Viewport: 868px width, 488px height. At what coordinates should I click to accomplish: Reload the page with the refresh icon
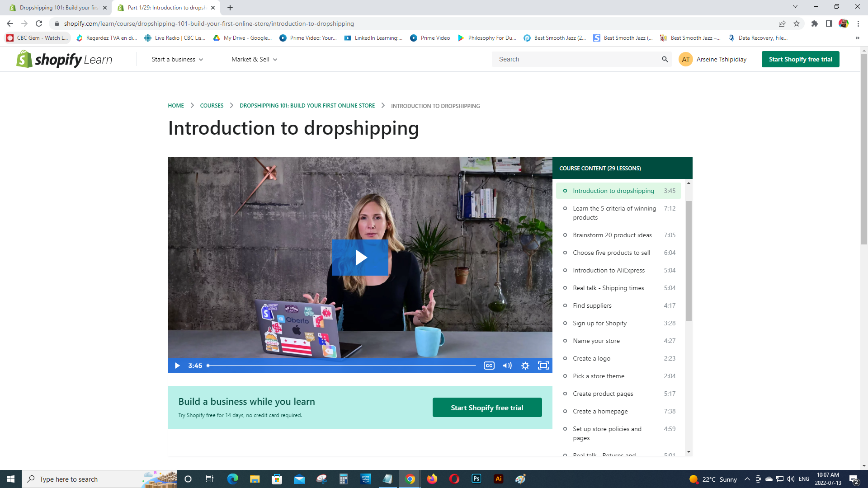point(39,23)
